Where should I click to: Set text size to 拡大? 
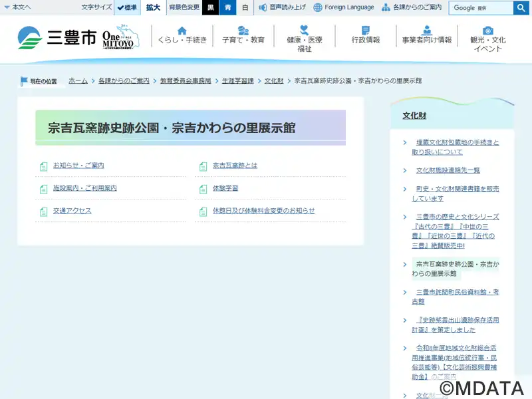[154, 8]
